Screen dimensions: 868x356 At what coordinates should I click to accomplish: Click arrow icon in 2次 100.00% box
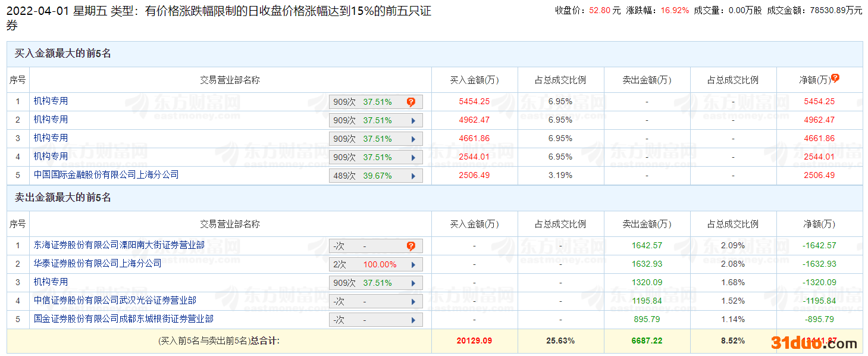click(x=413, y=264)
